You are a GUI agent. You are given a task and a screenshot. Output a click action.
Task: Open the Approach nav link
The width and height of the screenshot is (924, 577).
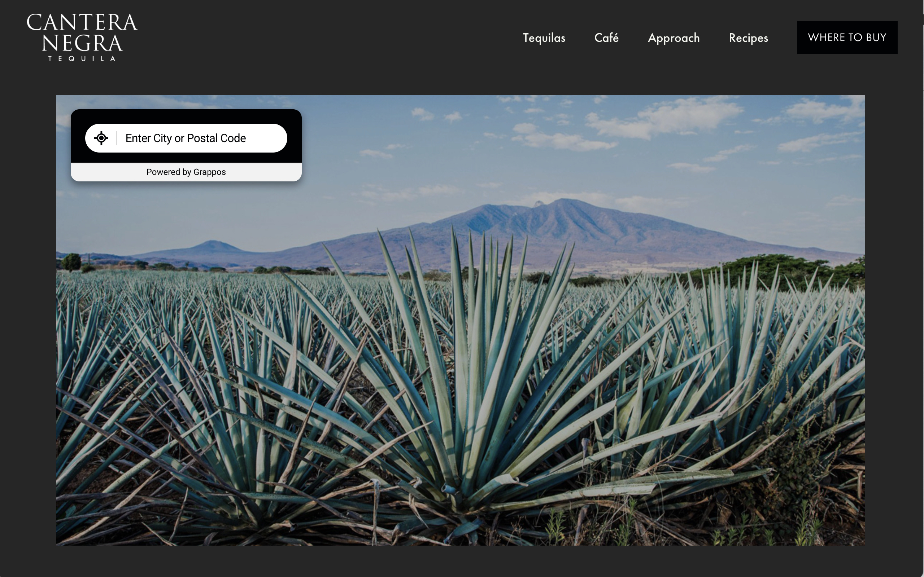tap(674, 38)
